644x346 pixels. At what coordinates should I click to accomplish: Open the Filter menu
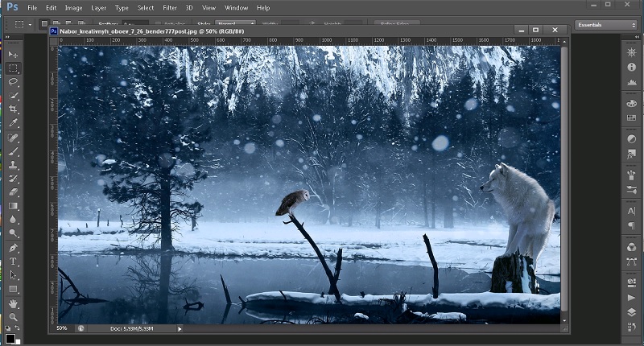click(x=170, y=7)
